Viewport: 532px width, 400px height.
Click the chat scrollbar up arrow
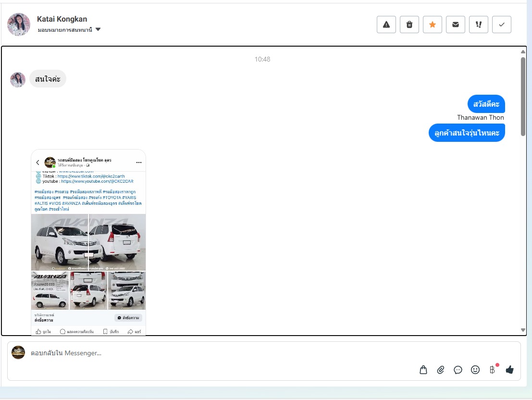[x=523, y=51]
